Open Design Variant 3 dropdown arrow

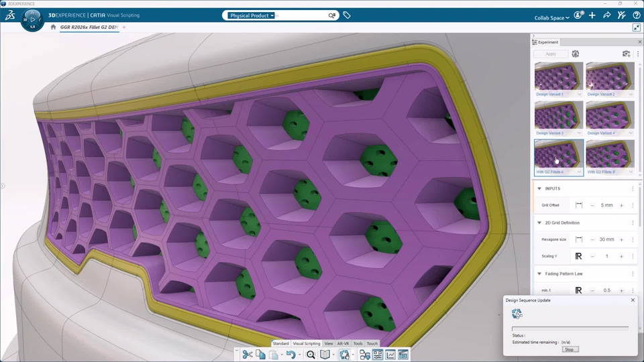click(579, 133)
